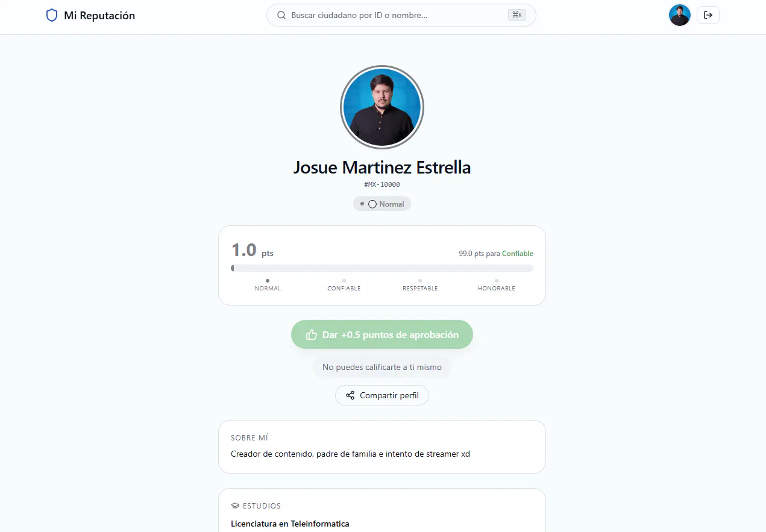
Task: Click the NORMAL level marker
Action: click(268, 285)
